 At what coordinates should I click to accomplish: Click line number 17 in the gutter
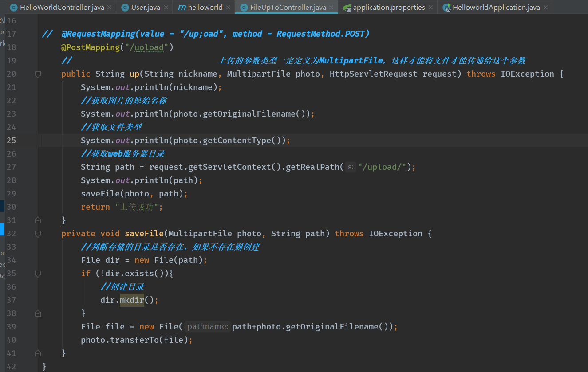pos(12,34)
